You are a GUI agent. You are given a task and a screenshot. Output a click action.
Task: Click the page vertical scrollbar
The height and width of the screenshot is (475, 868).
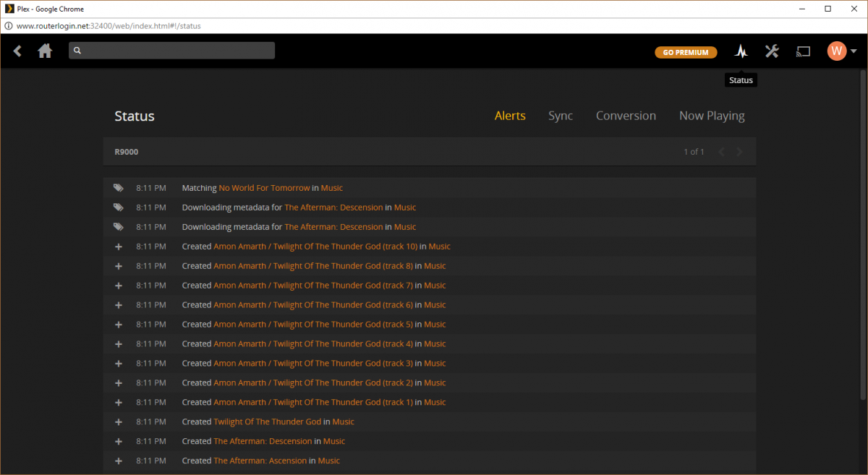click(x=862, y=235)
